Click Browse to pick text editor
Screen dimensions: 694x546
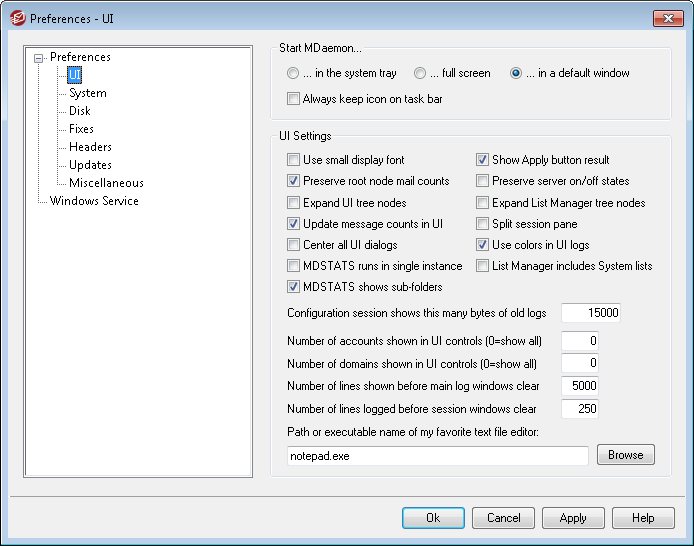[625, 455]
